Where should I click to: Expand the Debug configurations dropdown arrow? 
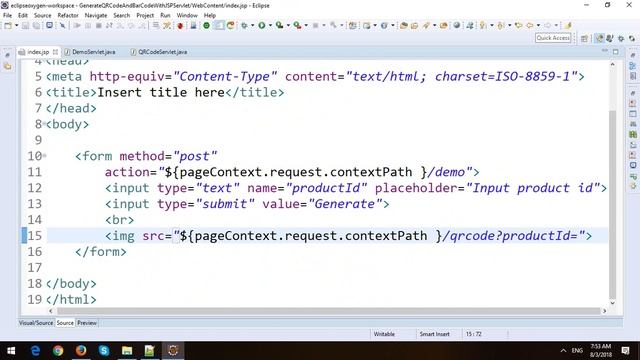click(252, 26)
